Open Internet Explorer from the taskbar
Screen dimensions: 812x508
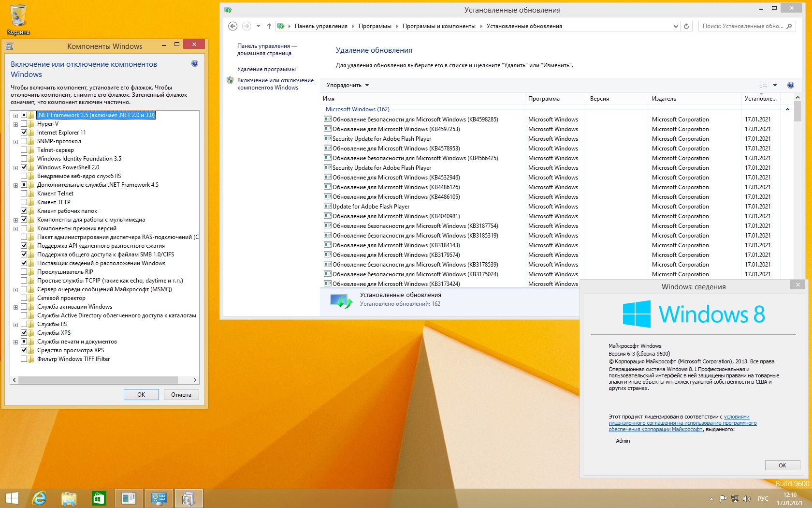pyautogui.click(x=39, y=498)
